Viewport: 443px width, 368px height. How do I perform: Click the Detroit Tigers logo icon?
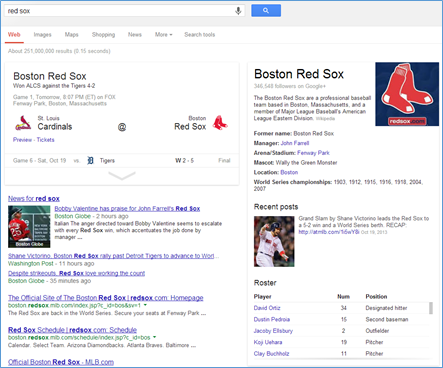[90, 161]
